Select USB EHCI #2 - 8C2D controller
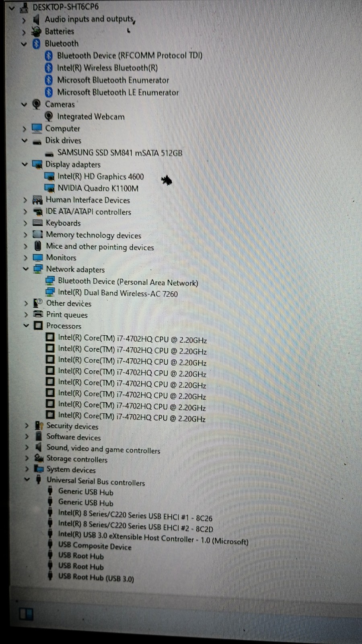 136,526
